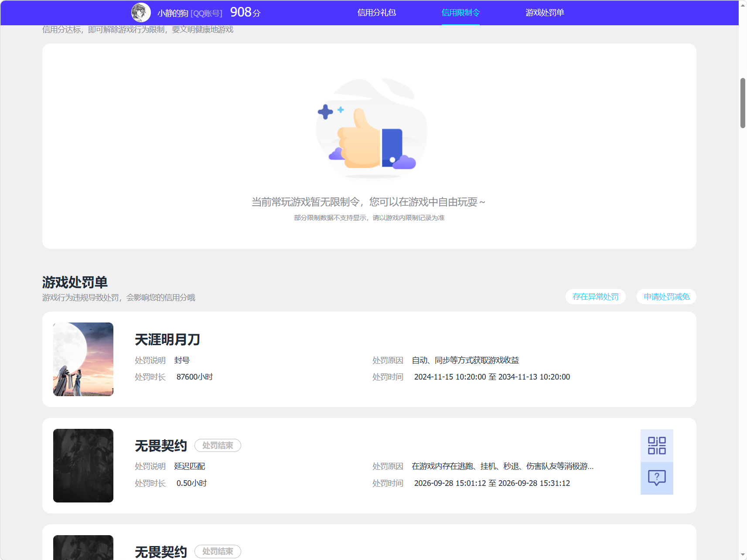The image size is (747, 560).
Task: Click the 天涯明月刀 game title
Action: (x=167, y=339)
